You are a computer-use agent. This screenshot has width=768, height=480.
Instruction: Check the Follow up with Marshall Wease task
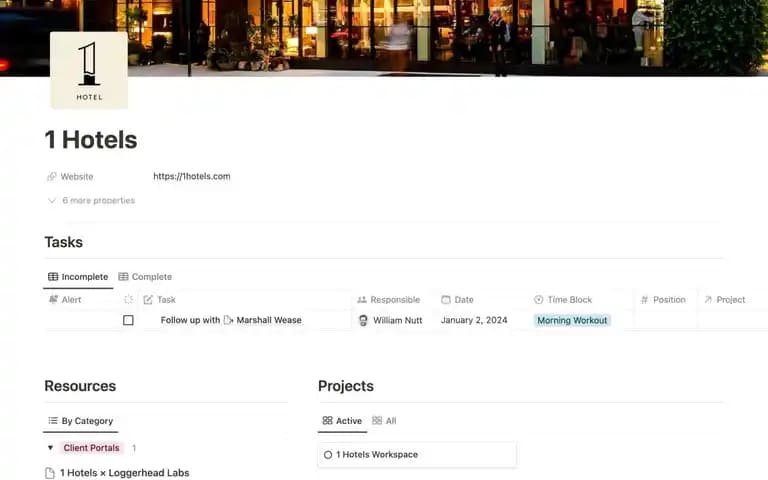[x=128, y=320]
